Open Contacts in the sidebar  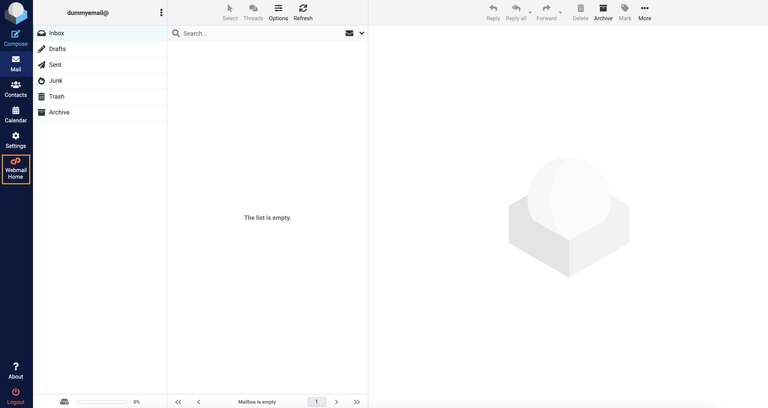[x=16, y=89]
